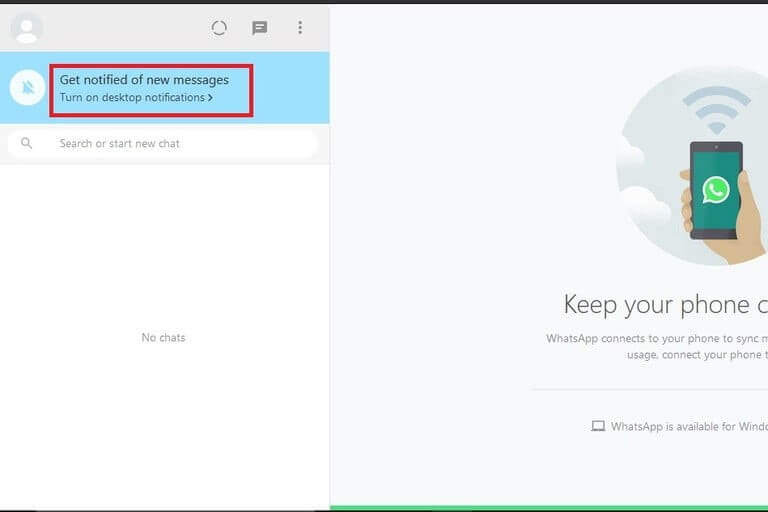Click 'Get notified of new messages' heading
This screenshot has width=768, height=512.
144,79
